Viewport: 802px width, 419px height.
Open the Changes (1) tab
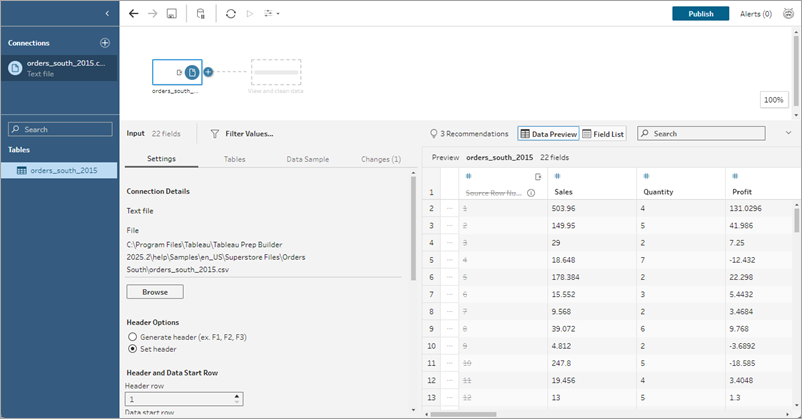(381, 160)
